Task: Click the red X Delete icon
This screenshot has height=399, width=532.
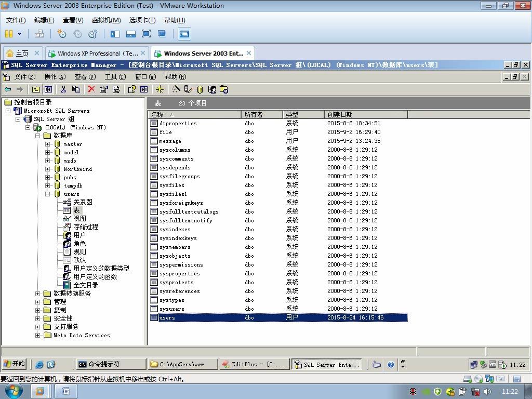Action: point(91,89)
